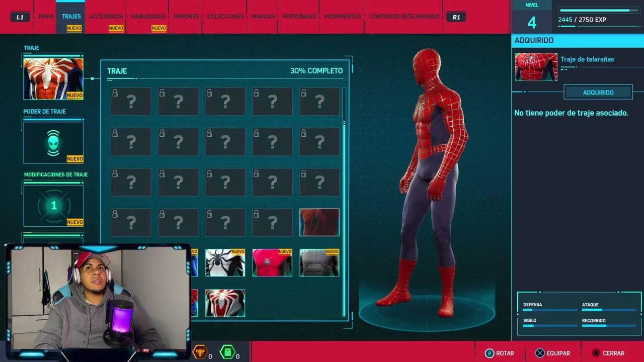Select the R1 shoulder button icon

[456, 17]
